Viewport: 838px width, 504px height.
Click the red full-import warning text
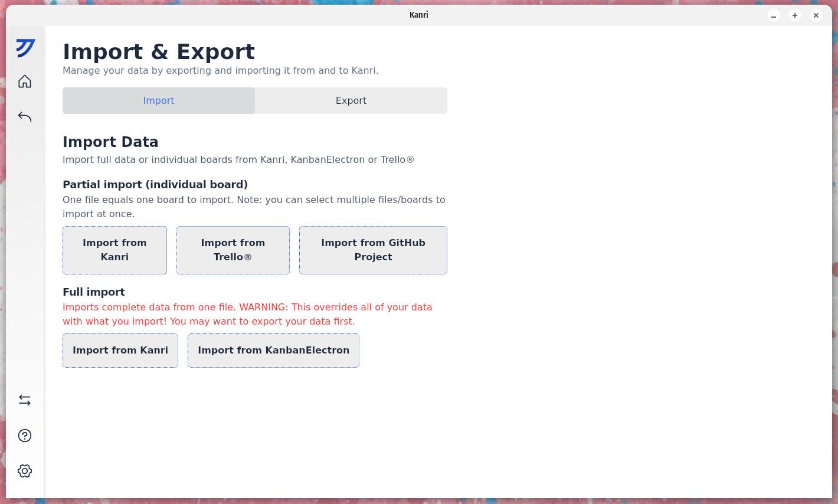tap(247, 314)
